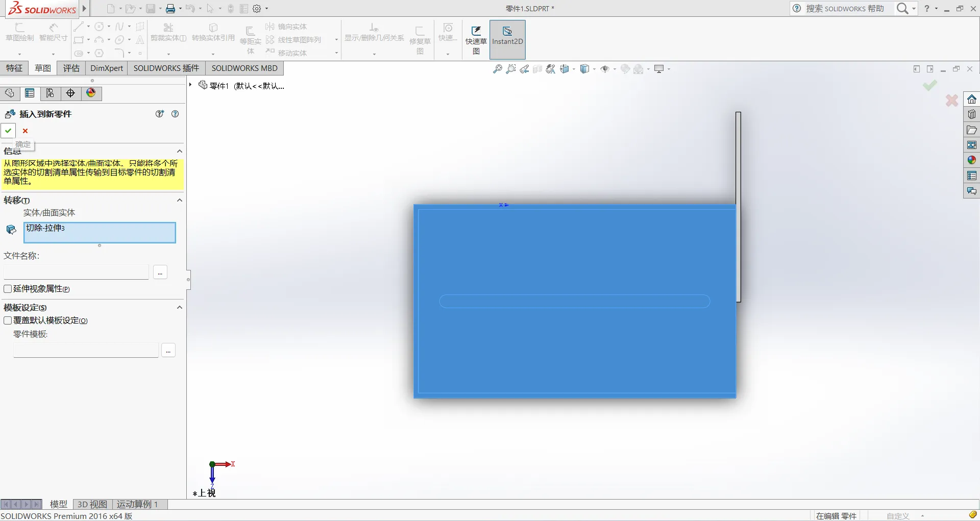Click the 文件名称 text field

point(76,272)
